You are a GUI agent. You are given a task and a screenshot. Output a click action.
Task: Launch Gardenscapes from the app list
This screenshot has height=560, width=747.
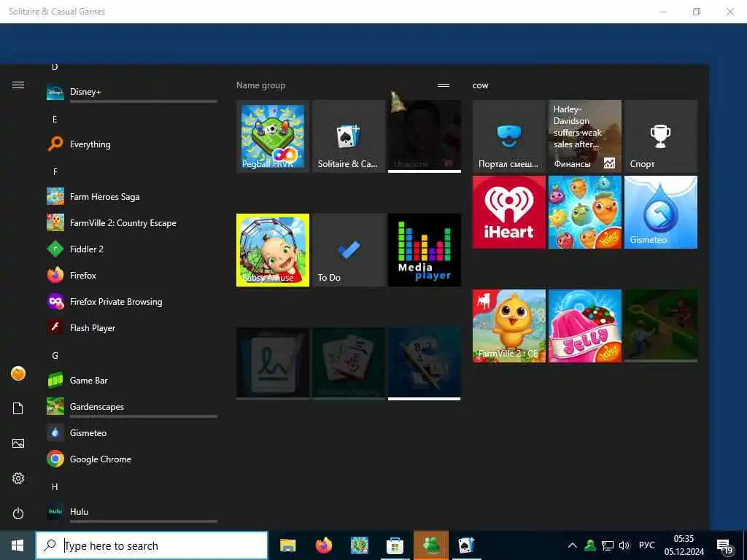(x=132, y=406)
